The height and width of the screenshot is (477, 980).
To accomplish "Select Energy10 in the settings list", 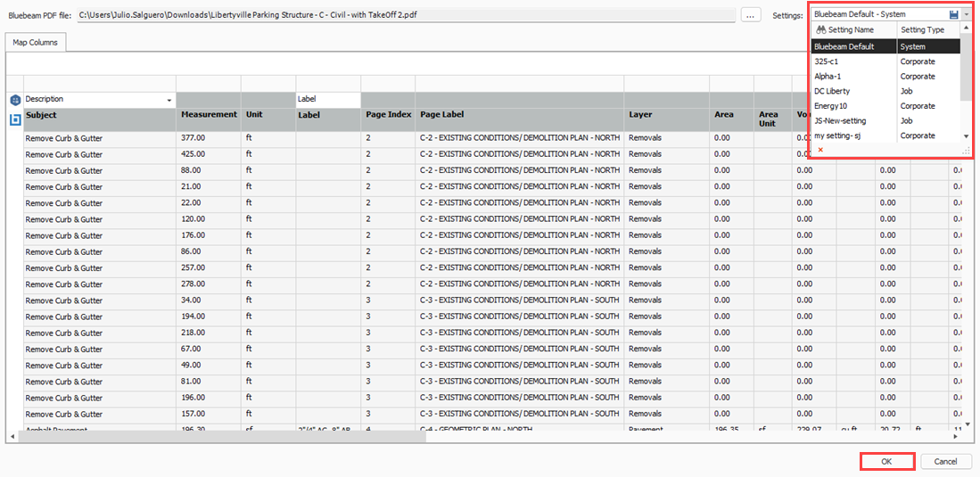I will (830, 106).
